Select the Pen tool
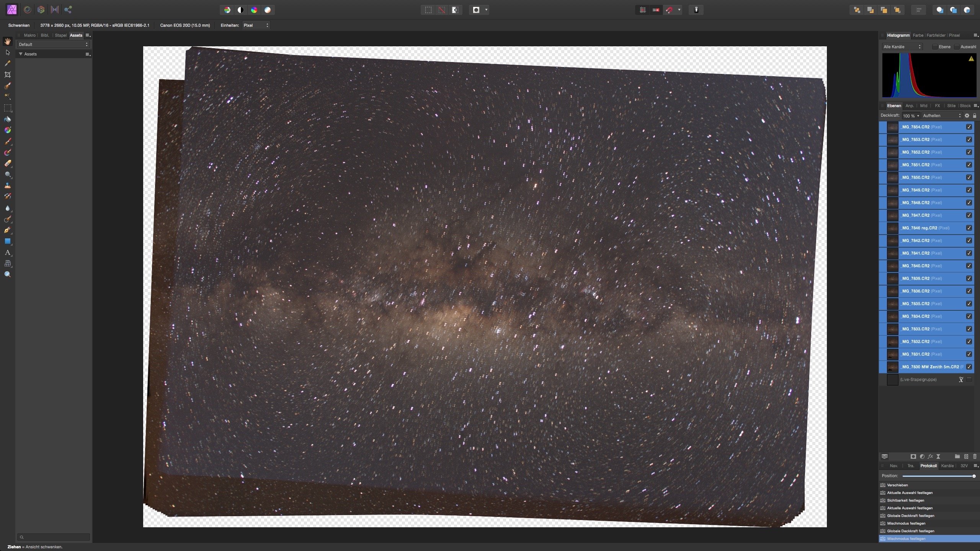Image resolution: width=980 pixels, height=551 pixels. point(7,230)
